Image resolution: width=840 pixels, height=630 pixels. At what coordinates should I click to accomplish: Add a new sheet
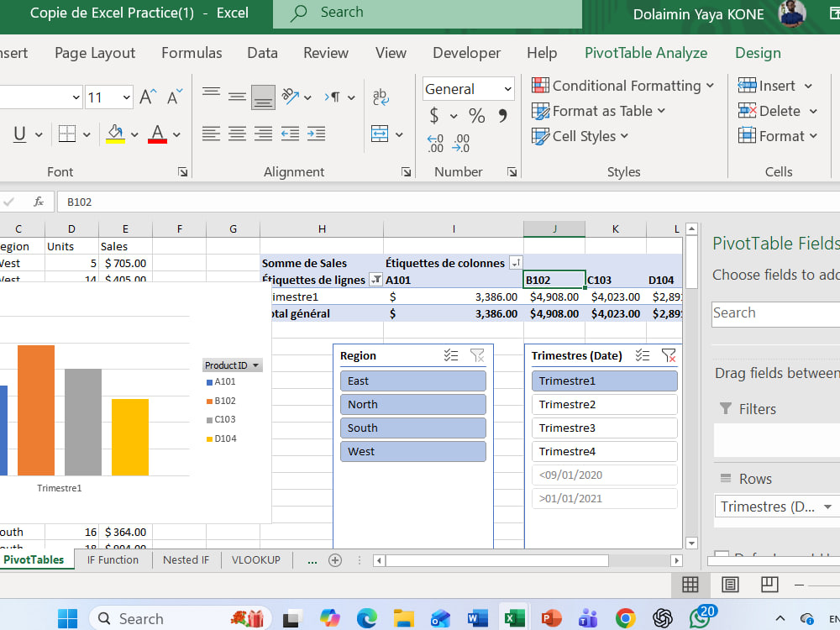tap(335, 560)
